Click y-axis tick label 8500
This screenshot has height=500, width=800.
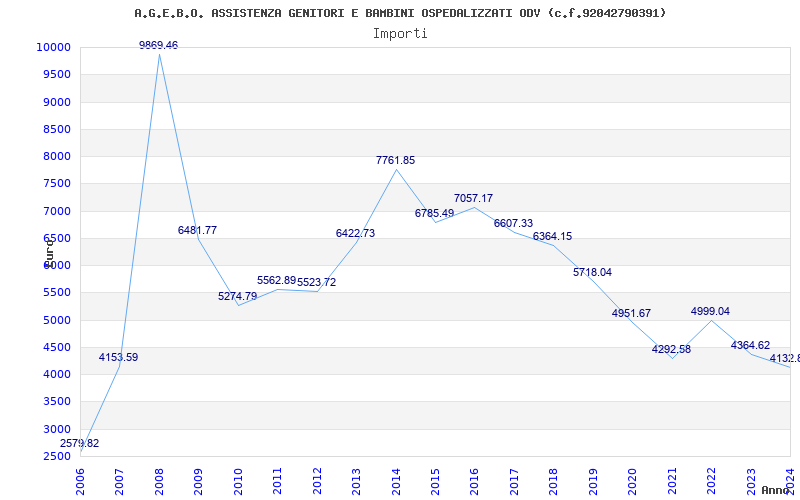tap(57, 129)
